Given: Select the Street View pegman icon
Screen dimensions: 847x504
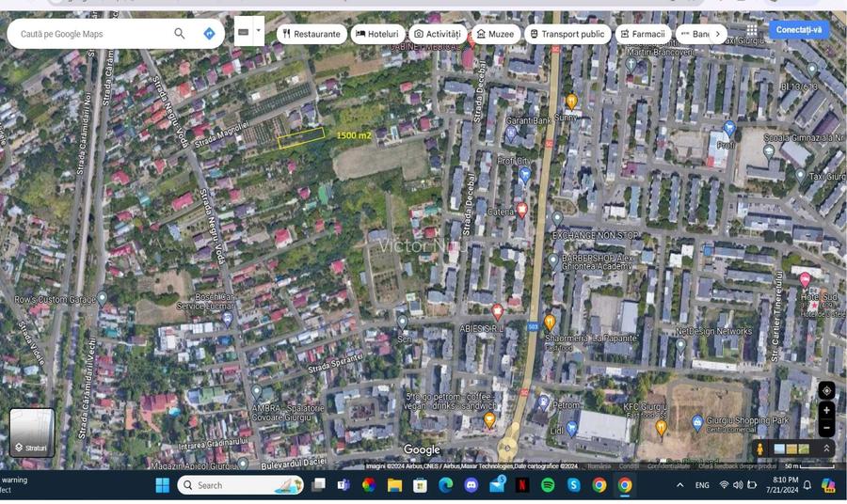Looking at the screenshot, I should (760, 449).
